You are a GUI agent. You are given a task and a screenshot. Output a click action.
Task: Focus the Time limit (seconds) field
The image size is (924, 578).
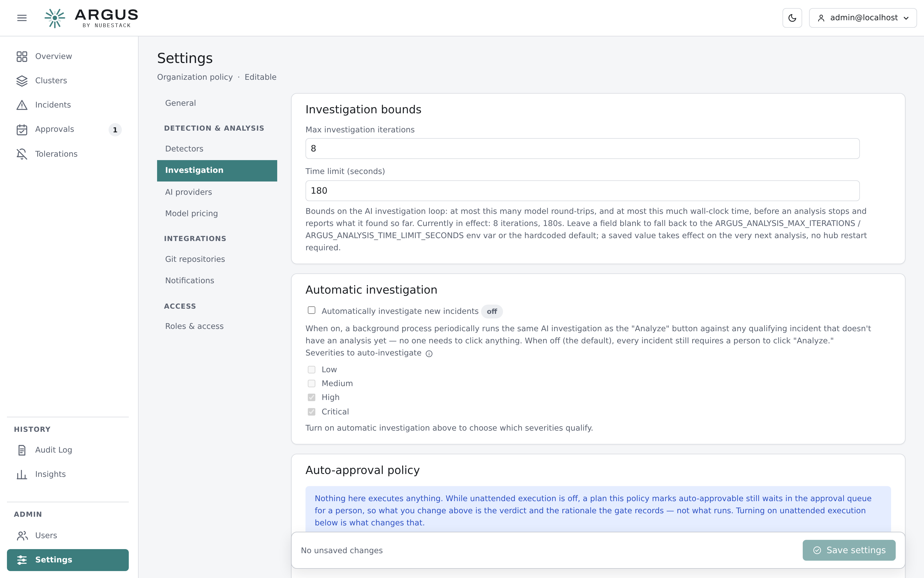(x=582, y=191)
